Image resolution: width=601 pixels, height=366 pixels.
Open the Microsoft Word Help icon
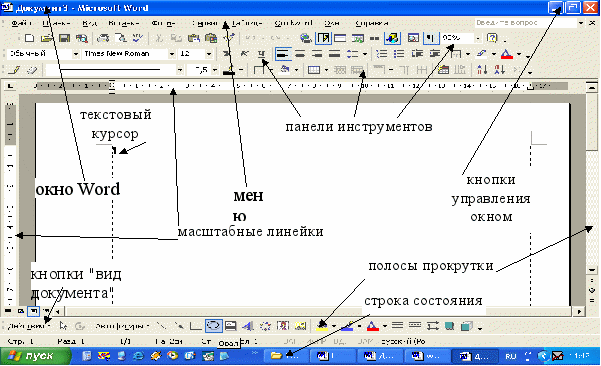[x=492, y=38]
